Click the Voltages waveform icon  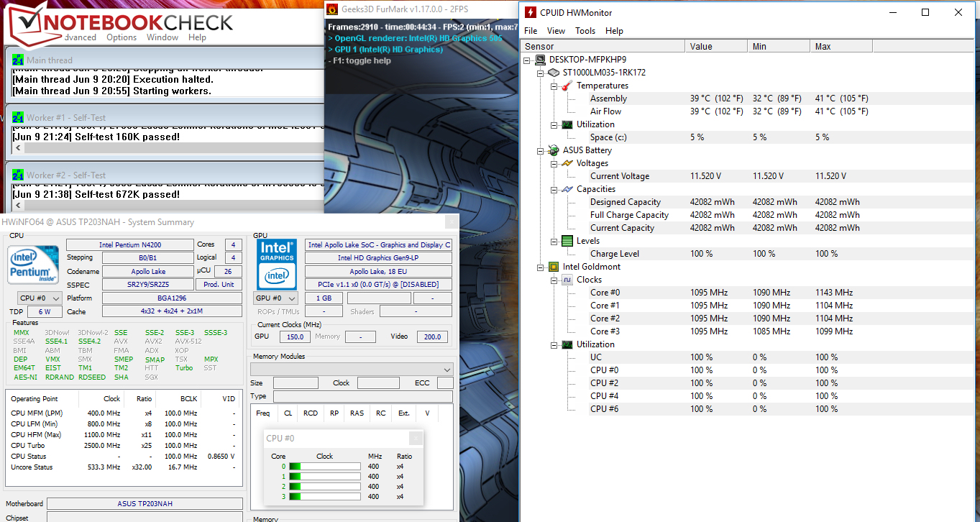[567, 163]
